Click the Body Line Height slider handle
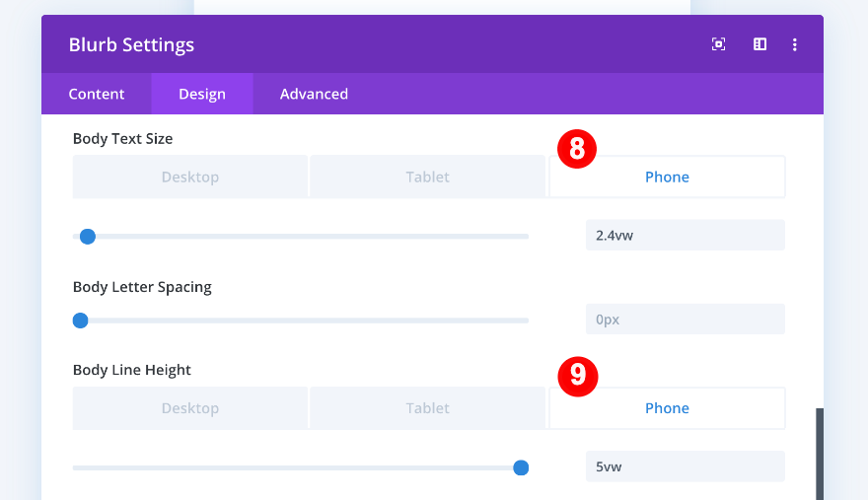The width and height of the screenshot is (868, 500). click(521, 467)
